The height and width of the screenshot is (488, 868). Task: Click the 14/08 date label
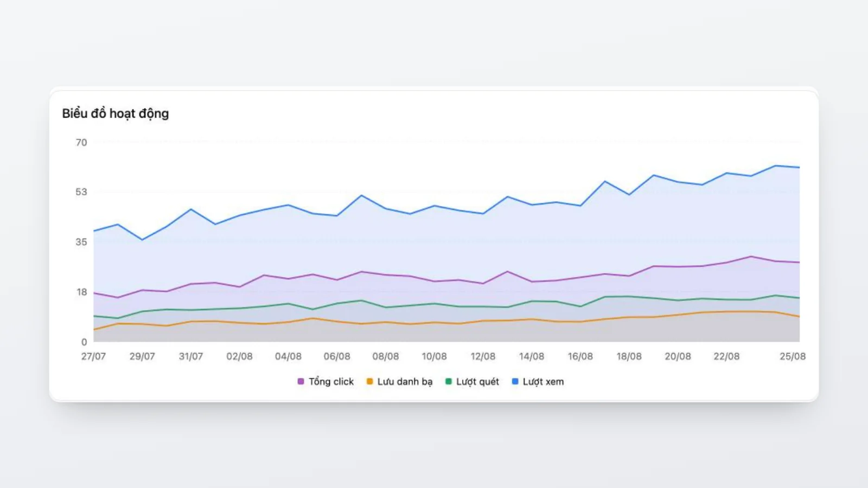532,357
